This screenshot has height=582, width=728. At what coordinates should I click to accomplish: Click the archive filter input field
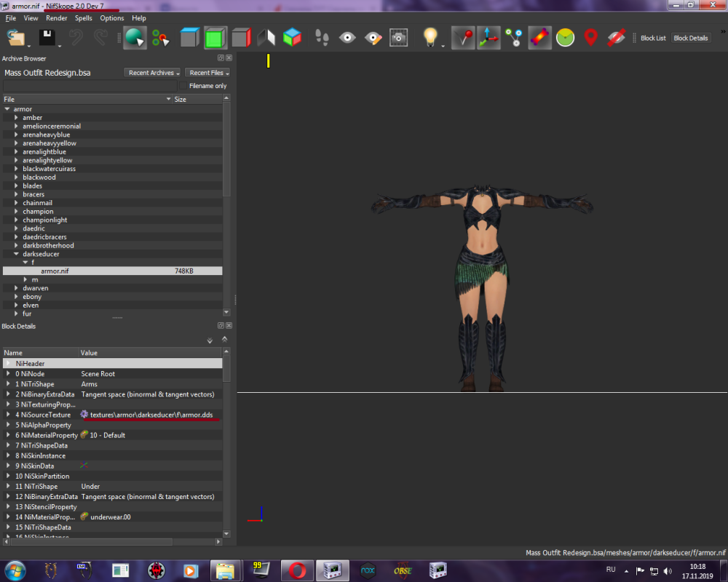90,86
